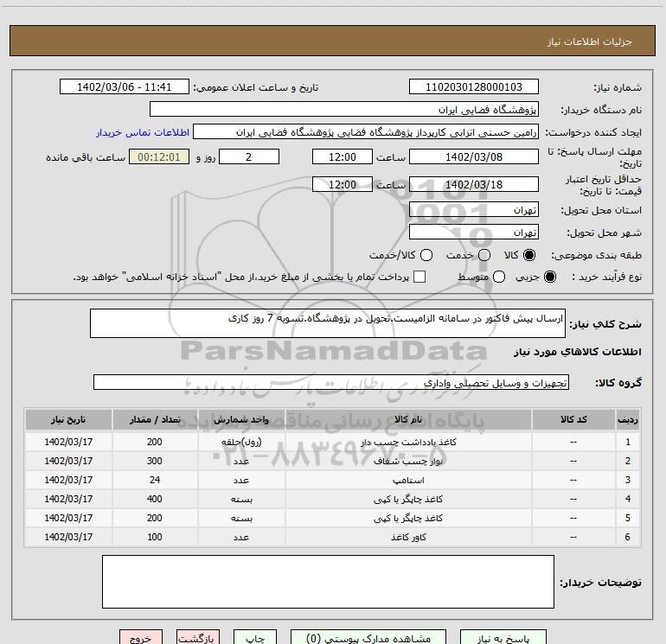Click the تعداد / مقدار column header

click(x=155, y=419)
